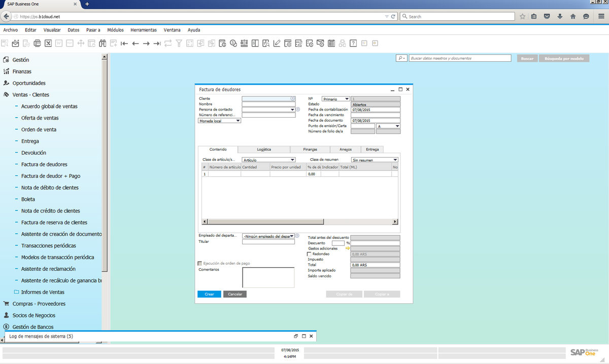Click Log de mensajes de sistema title
Screen dimensions: 609x364
coord(41,336)
